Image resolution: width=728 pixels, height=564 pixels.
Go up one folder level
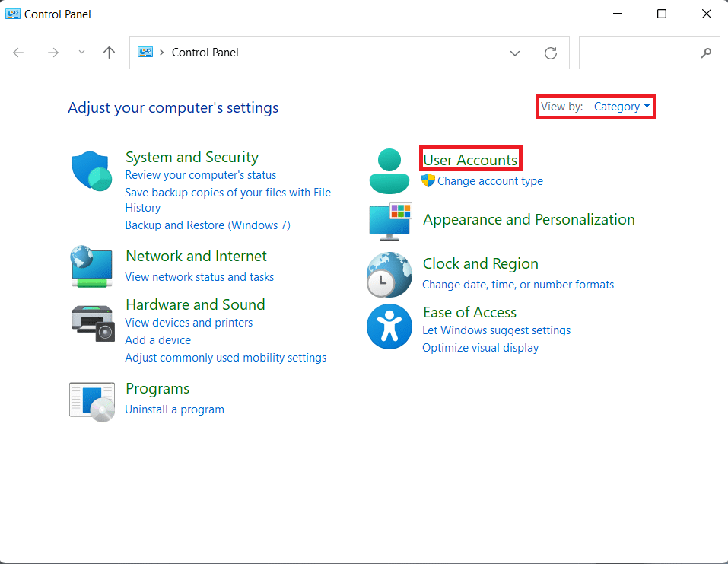pos(109,53)
